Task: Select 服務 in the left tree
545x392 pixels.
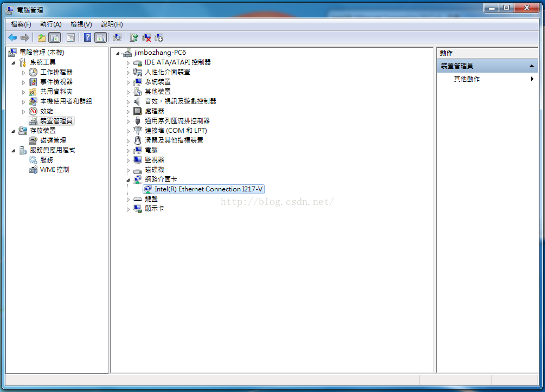Action: click(x=47, y=159)
